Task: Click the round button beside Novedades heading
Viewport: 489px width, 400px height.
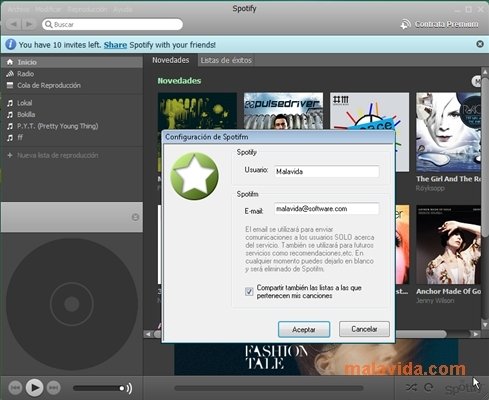Action: (x=476, y=81)
